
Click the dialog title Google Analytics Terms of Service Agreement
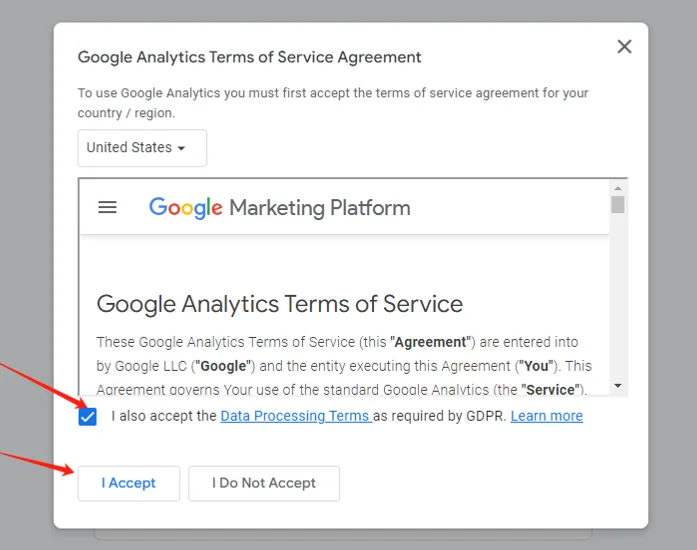(249, 57)
